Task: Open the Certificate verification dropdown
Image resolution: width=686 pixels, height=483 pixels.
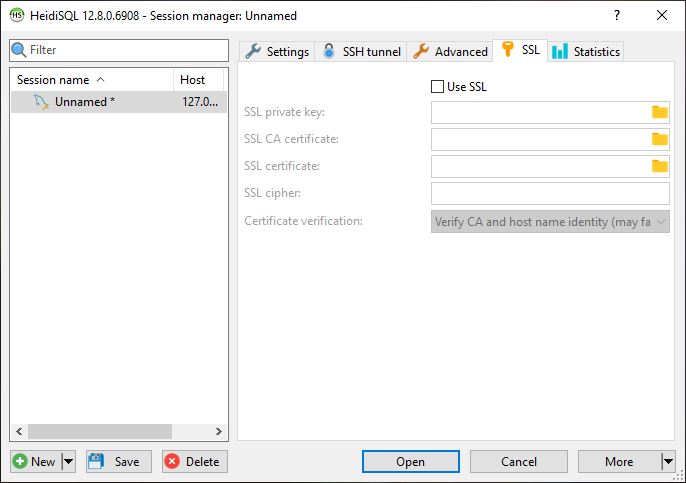Action: 550,222
